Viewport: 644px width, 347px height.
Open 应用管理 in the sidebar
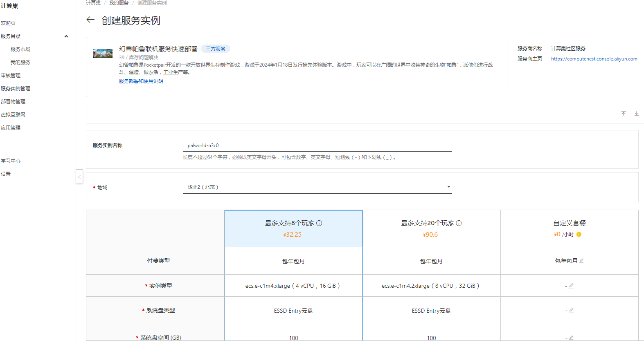11,128
